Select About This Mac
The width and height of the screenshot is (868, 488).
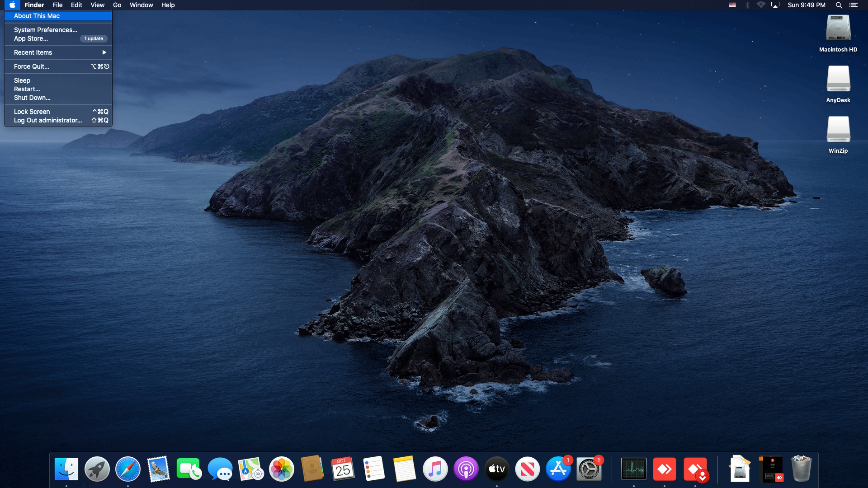pyautogui.click(x=37, y=16)
